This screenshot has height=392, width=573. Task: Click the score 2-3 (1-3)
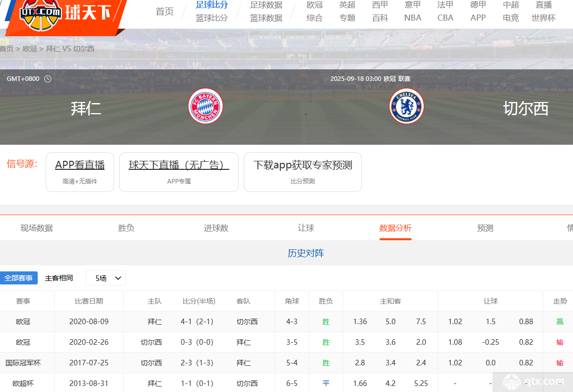pyautogui.click(x=197, y=363)
